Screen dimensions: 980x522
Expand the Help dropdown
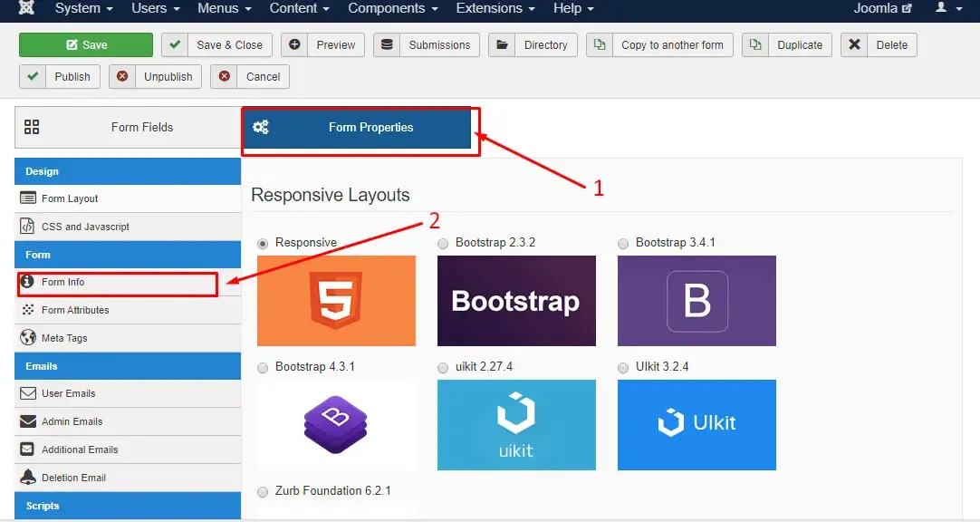tap(573, 8)
